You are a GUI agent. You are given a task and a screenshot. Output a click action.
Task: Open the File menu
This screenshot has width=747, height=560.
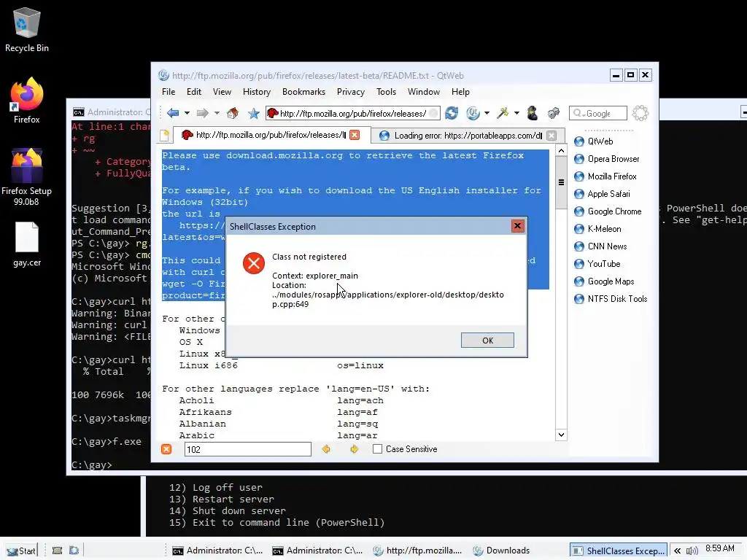[169, 91]
